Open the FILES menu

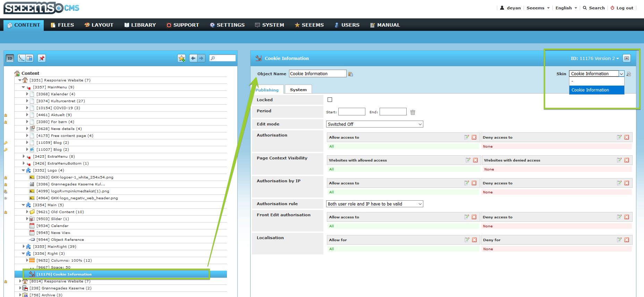point(62,25)
